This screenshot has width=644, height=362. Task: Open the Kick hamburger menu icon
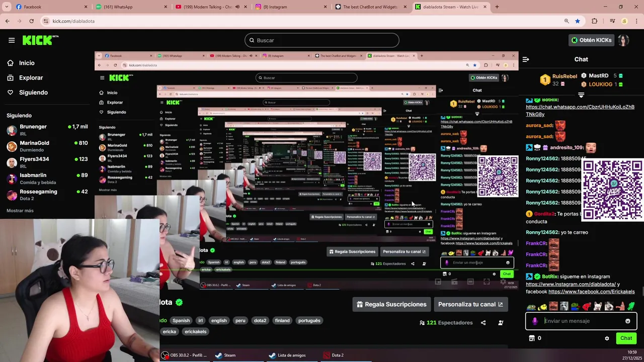coord(12,40)
